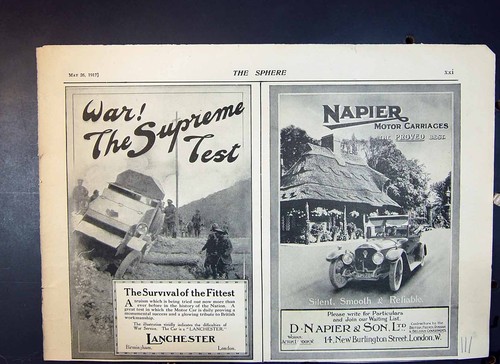This screenshot has height=364, width=500.
Task: Click the word 'Test' in the headline
Action: 212,149
